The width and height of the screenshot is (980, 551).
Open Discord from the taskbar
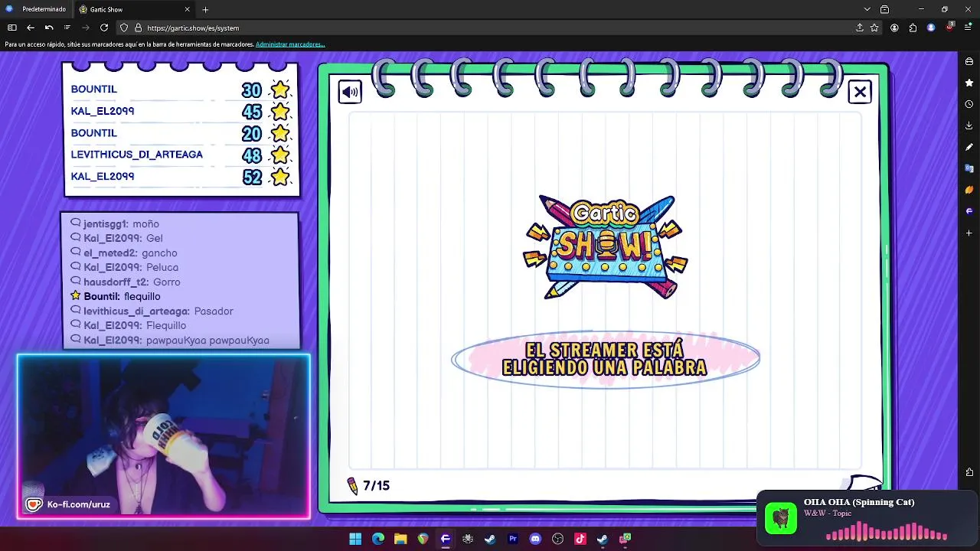click(535, 539)
